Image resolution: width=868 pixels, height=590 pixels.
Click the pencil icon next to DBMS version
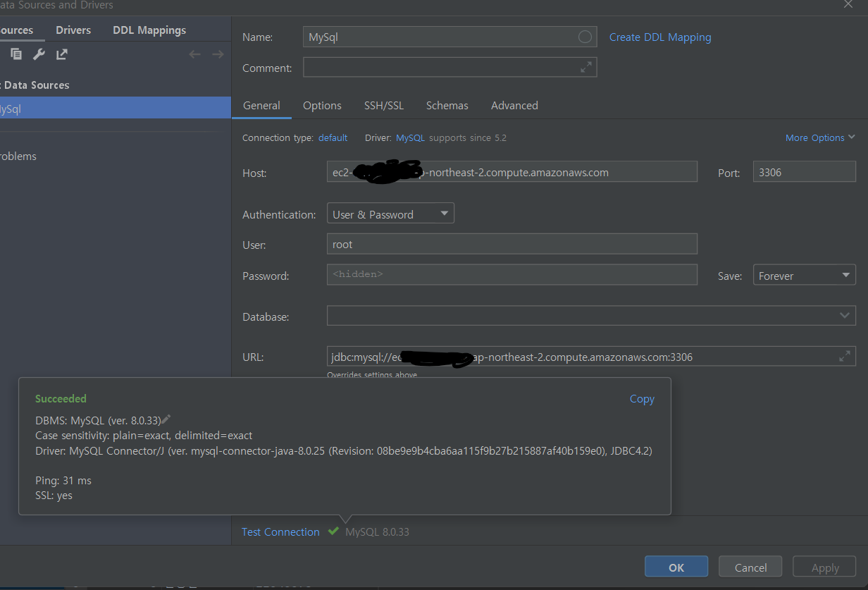[166, 419]
